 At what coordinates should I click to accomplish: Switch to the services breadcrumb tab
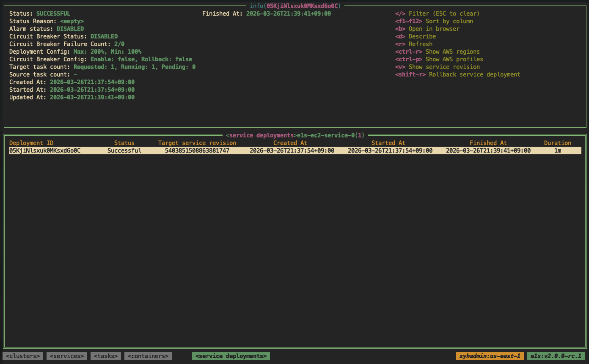pos(67,356)
